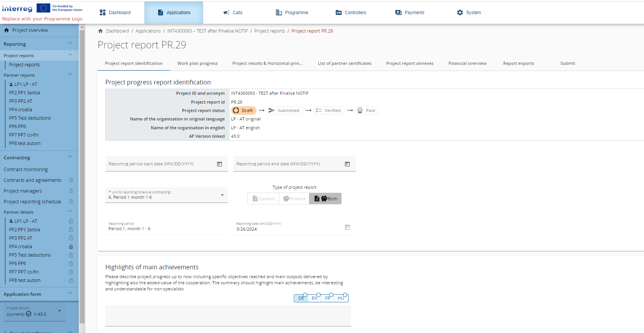Click the Calls megaphone icon
644x333 pixels.
(227, 13)
